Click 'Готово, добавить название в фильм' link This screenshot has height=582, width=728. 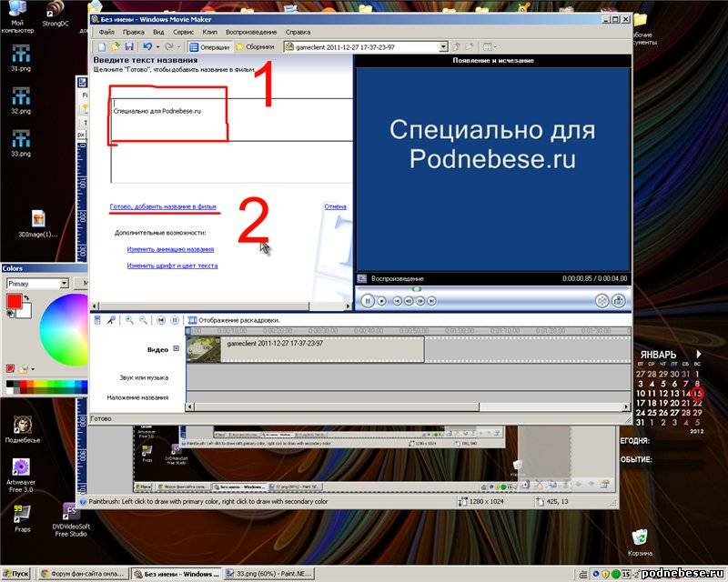click(x=163, y=206)
